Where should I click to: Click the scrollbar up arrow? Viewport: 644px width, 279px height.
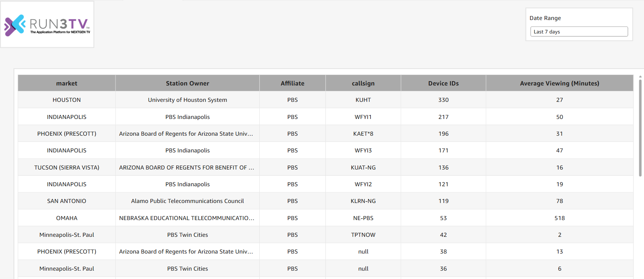click(640, 77)
